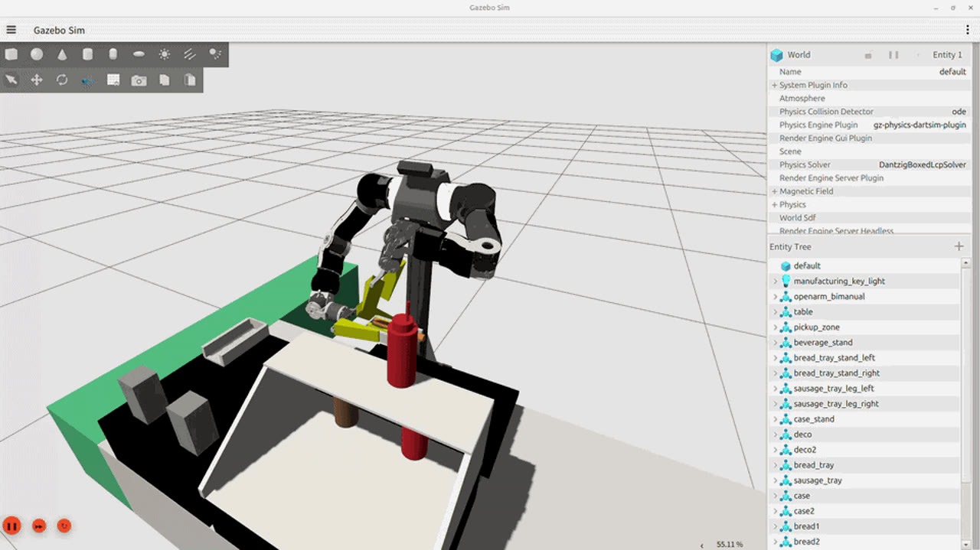This screenshot has width=980, height=550.
Task: Insert a cylinder shape
Action: [x=87, y=54]
